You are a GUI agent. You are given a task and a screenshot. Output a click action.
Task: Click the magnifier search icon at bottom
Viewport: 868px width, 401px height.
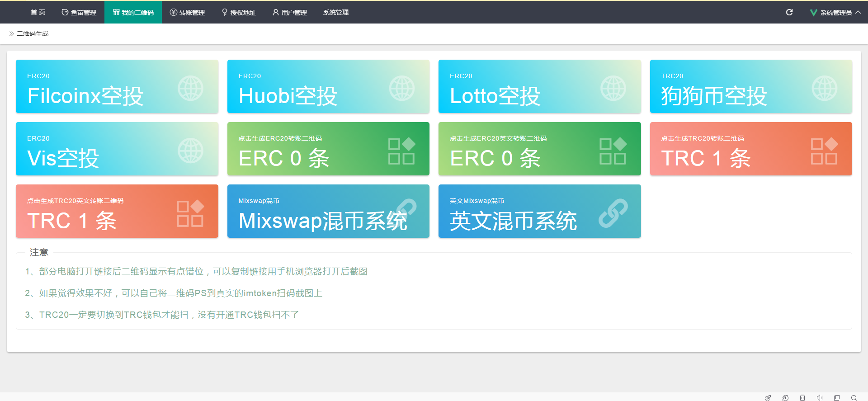point(854,398)
